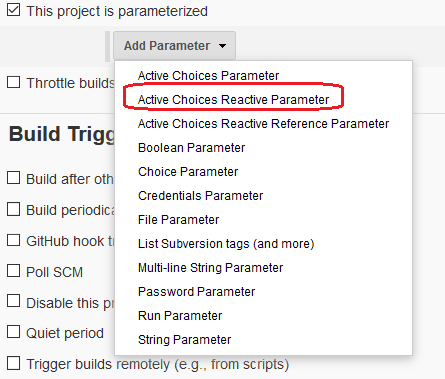The height and width of the screenshot is (379, 445).
Task: Check Disable this project box
Action: 13,301
